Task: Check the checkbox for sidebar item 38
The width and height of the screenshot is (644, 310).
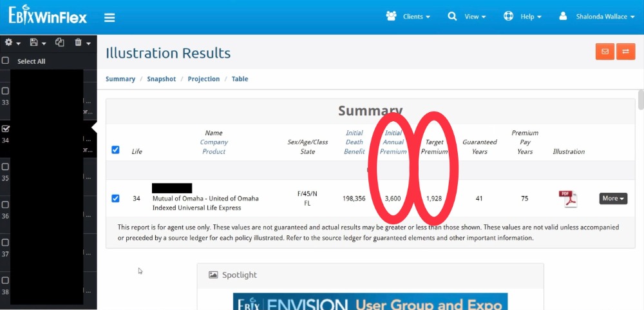Action: pyautogui.click(x=5, y=280)
